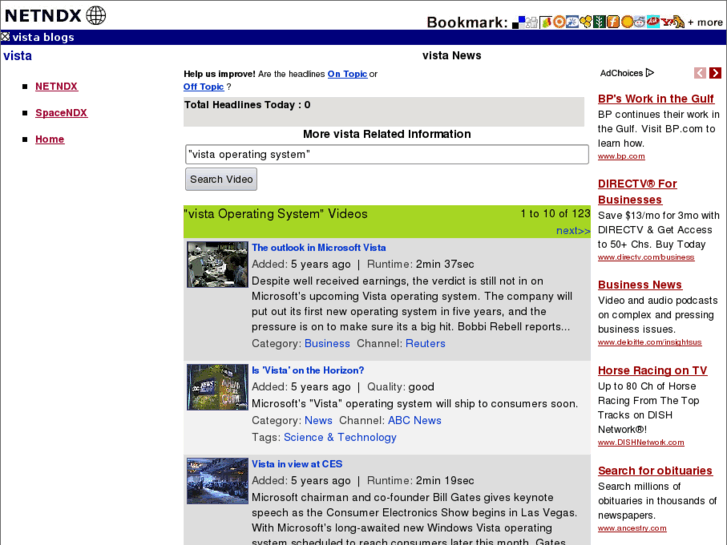This screenshot has height=545, width=727.
Task: Open "Is 'Vista' on the Horizon?" title
Action: [308, 370]
